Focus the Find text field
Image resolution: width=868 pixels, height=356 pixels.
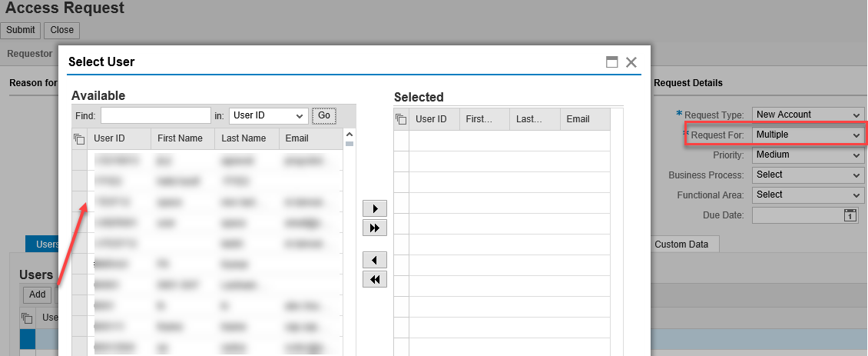156,115
